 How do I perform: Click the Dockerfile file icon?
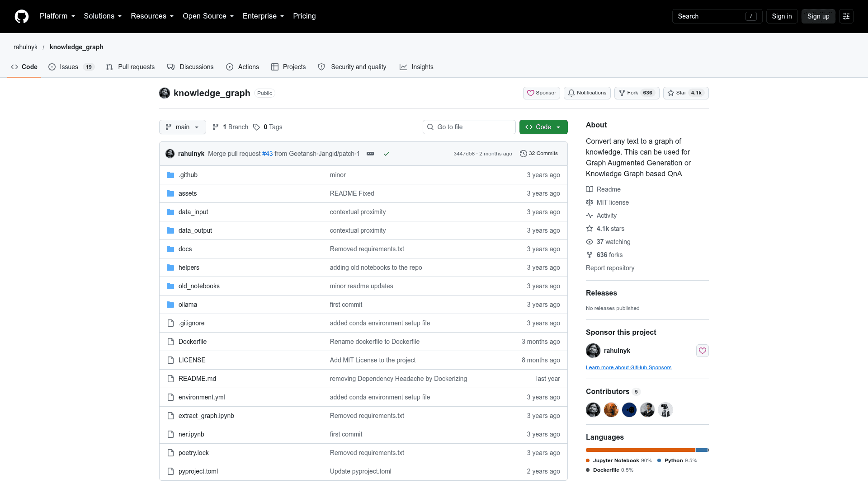[x=170, y=342]
